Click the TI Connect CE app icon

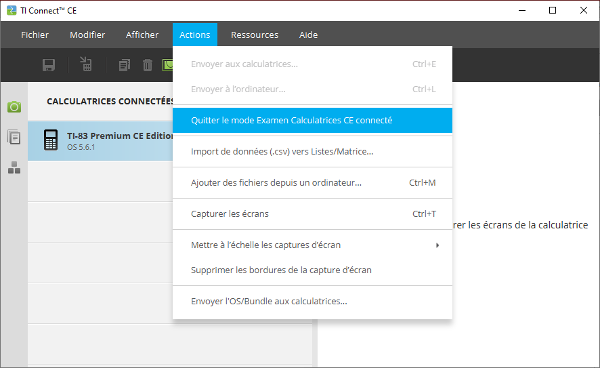coord(11,10)
